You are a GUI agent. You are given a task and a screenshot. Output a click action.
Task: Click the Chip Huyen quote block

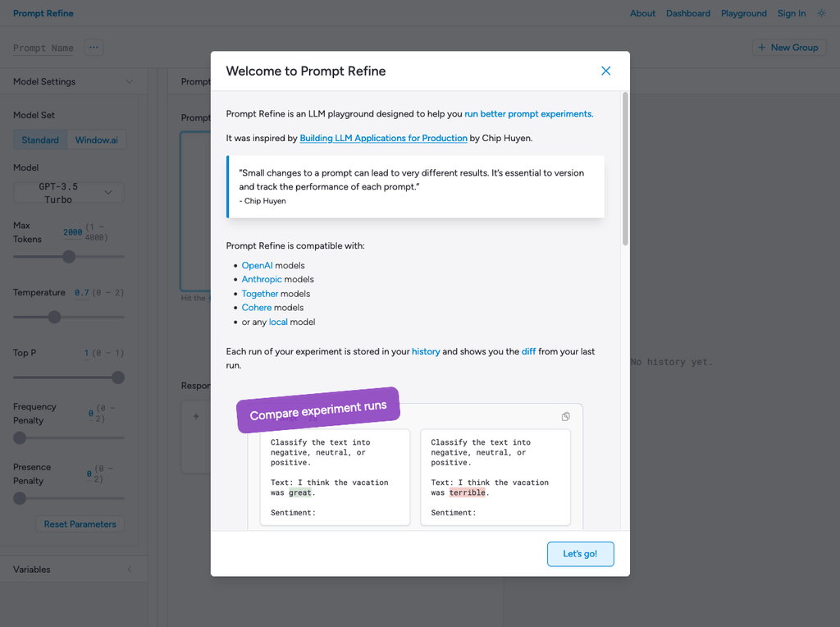[x=415, y=186]
